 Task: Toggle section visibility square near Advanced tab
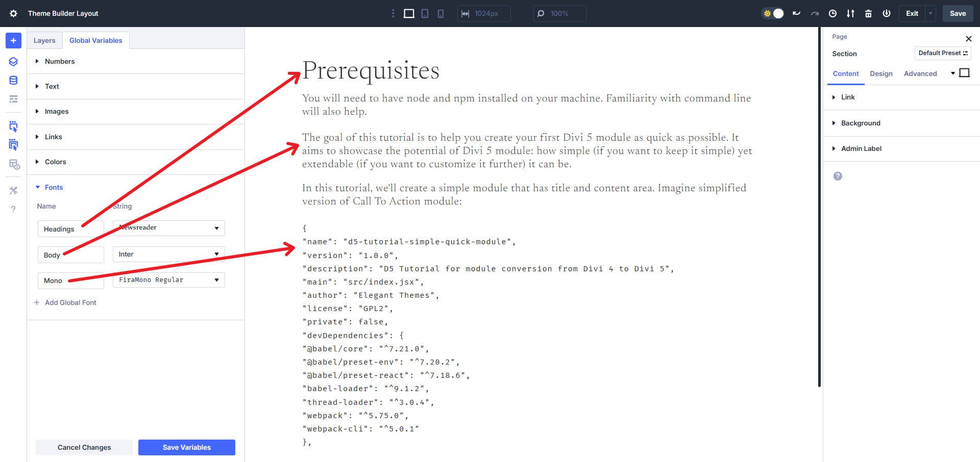tap(965, 73)
